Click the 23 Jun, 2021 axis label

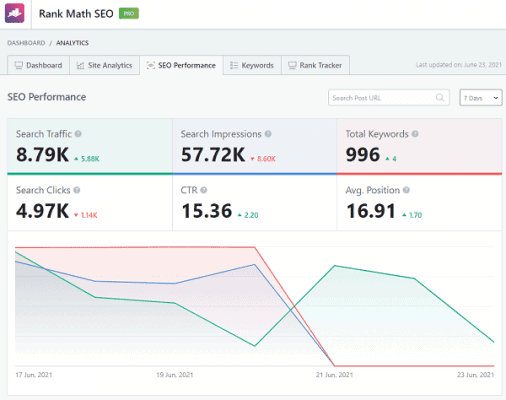475,375
